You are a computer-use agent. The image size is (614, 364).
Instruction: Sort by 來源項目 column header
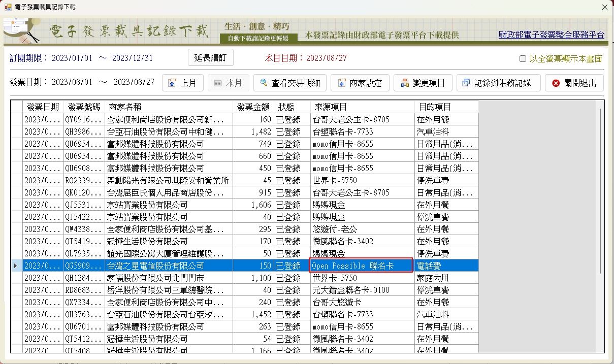pos(362,107)
